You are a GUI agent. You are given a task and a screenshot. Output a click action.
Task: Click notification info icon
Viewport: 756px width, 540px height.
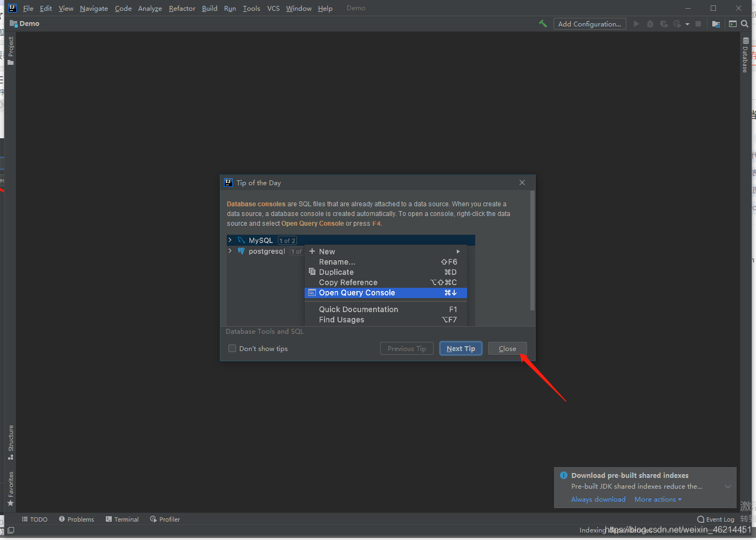[x=564, y=475]
